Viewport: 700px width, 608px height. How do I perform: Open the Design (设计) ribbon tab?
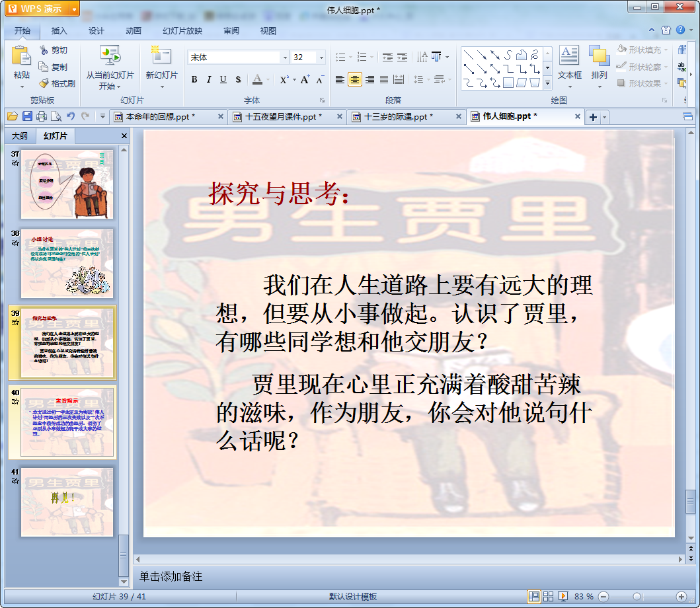96,31
